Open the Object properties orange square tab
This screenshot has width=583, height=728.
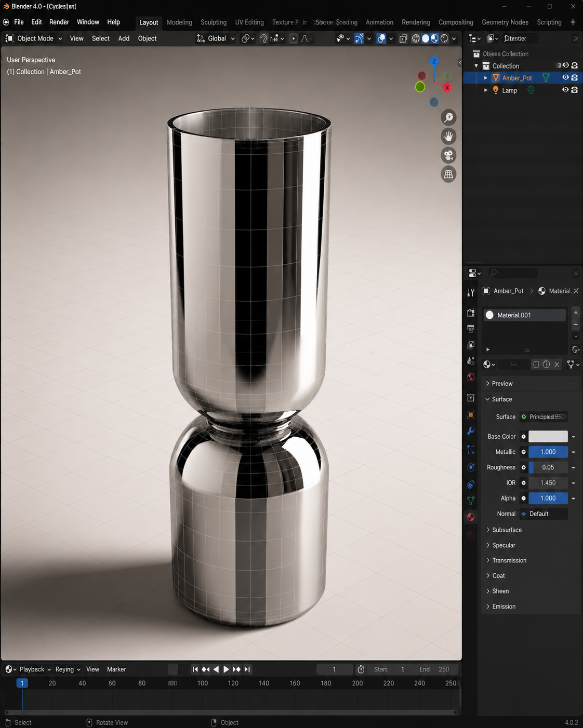(471, 415)
